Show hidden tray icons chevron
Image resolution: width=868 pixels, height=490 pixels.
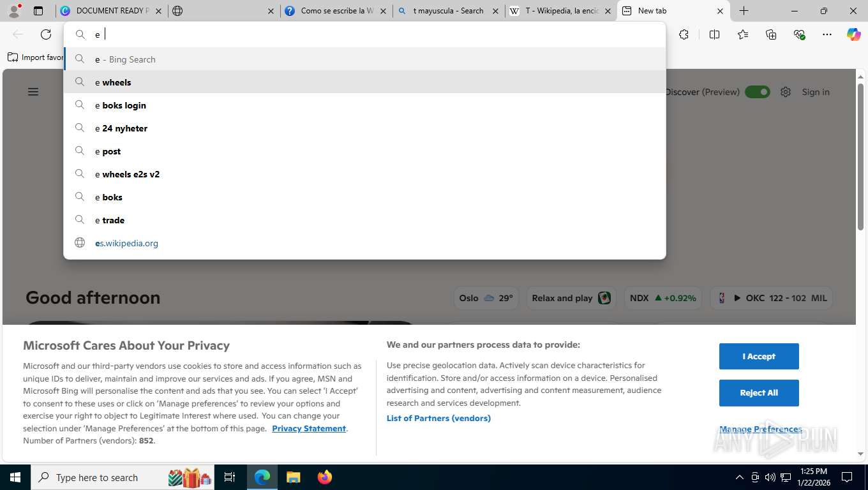coord(740,477)
